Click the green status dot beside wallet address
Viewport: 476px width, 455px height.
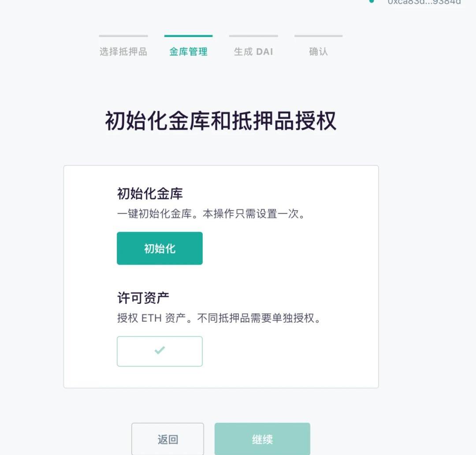click(371, 1)
